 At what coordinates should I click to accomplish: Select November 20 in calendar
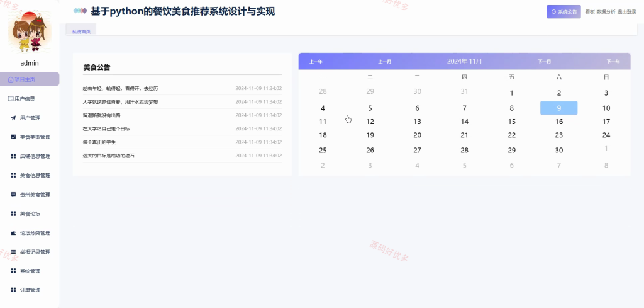[418, 135]
